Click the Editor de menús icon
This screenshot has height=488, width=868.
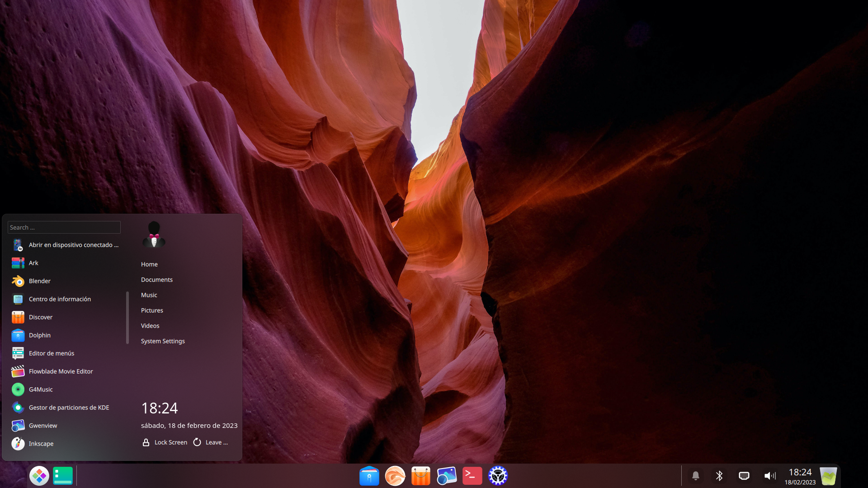pyautogui.click(x=18, y=353)
